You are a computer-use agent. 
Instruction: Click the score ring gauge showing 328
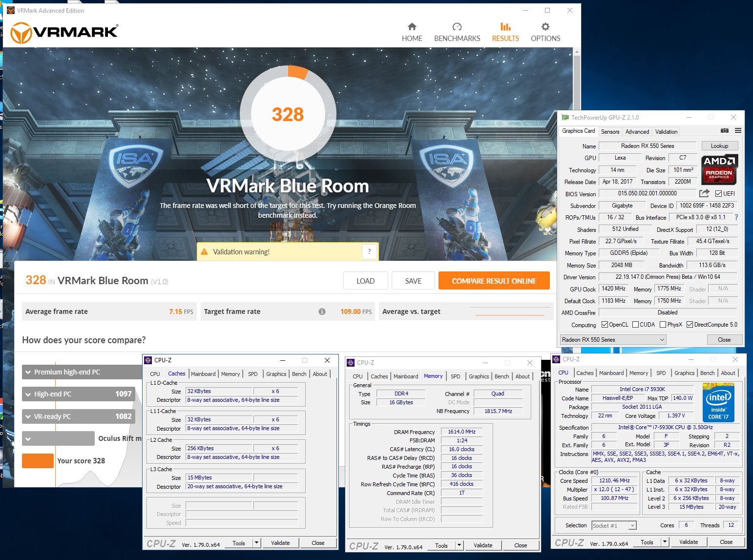288,114
